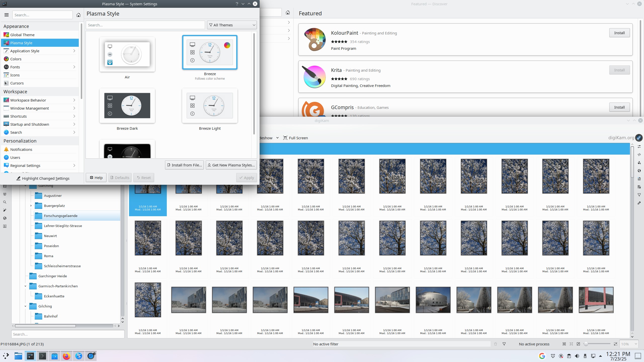
Task: Expand Fonts settings submenu arrow
Action: (x=74, y=67)
